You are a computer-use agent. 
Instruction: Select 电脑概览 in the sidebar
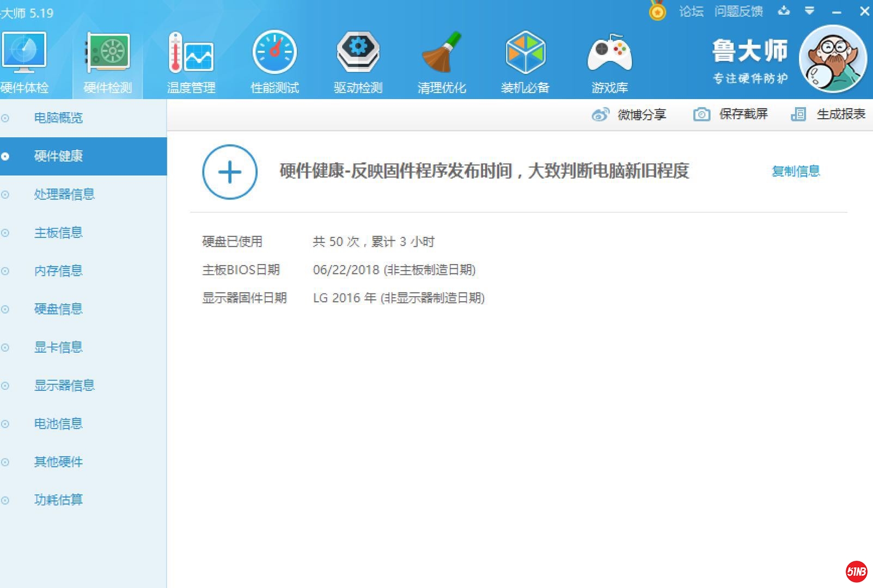tap(58, 118)
